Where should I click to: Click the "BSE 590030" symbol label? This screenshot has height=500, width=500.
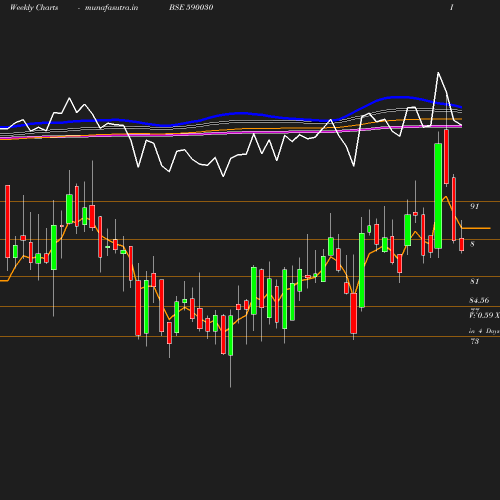191,7
